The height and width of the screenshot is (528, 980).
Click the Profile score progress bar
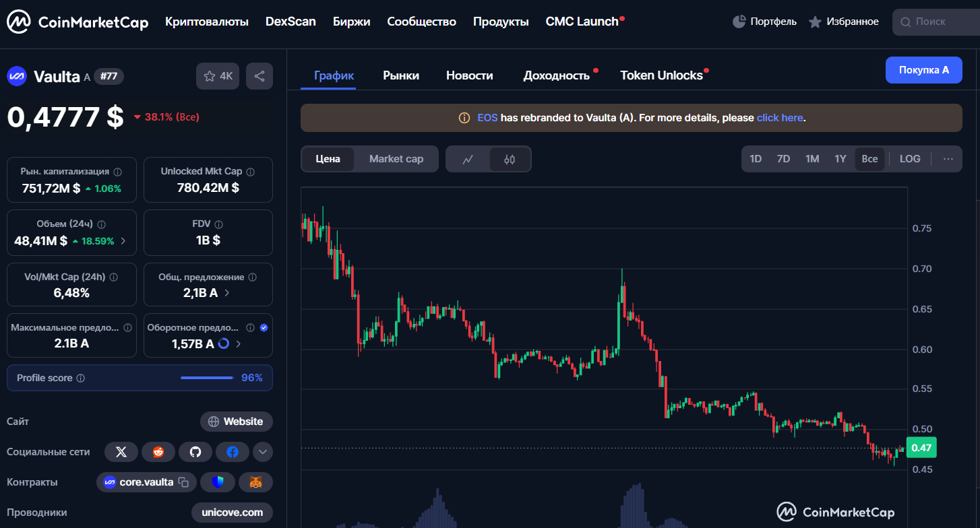click(x=206, y=378)
